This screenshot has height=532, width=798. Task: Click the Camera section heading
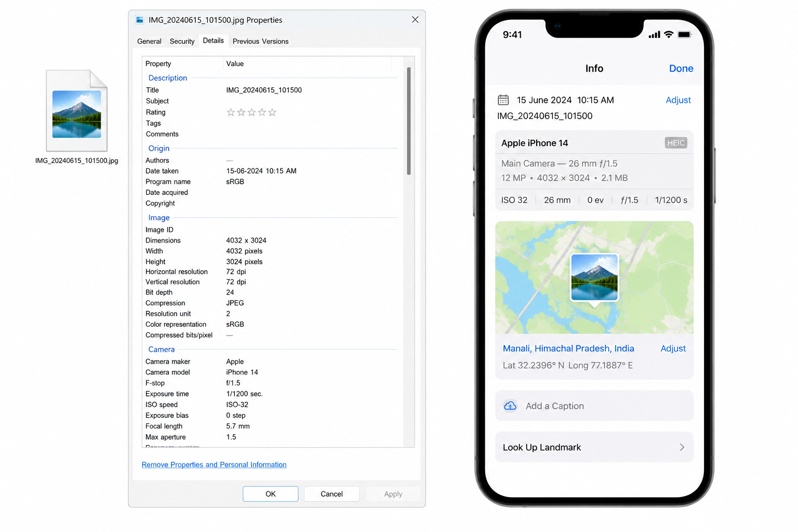tap(162, 350)
